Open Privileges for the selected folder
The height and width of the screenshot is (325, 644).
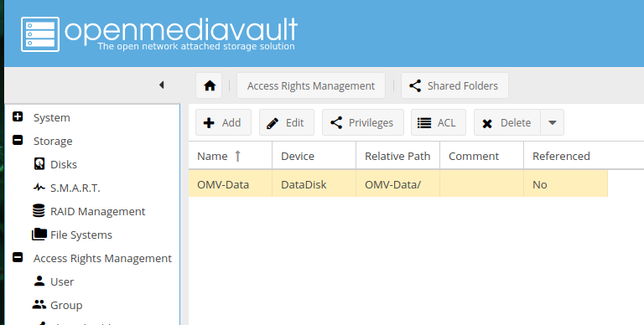362,122
